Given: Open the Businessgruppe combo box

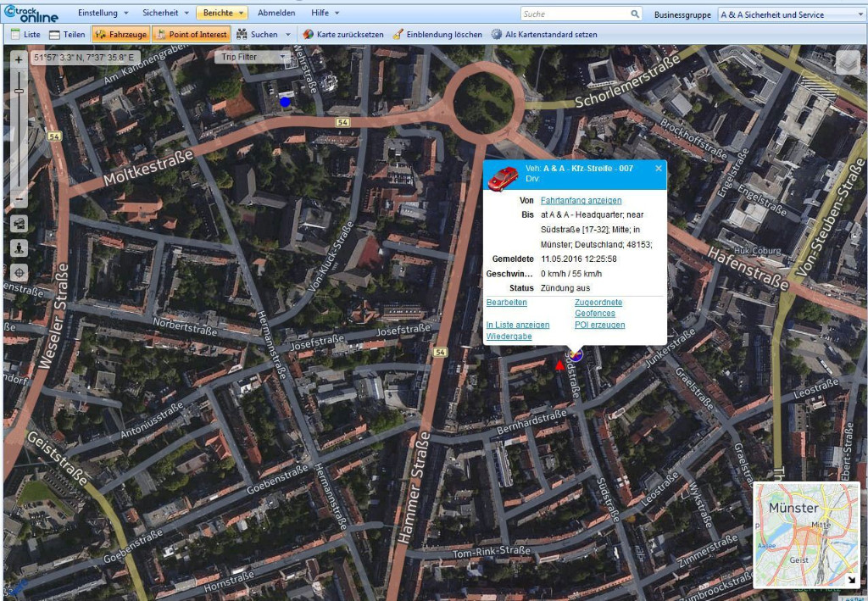Looking at the screenshot, I should (x=793, y=15).
